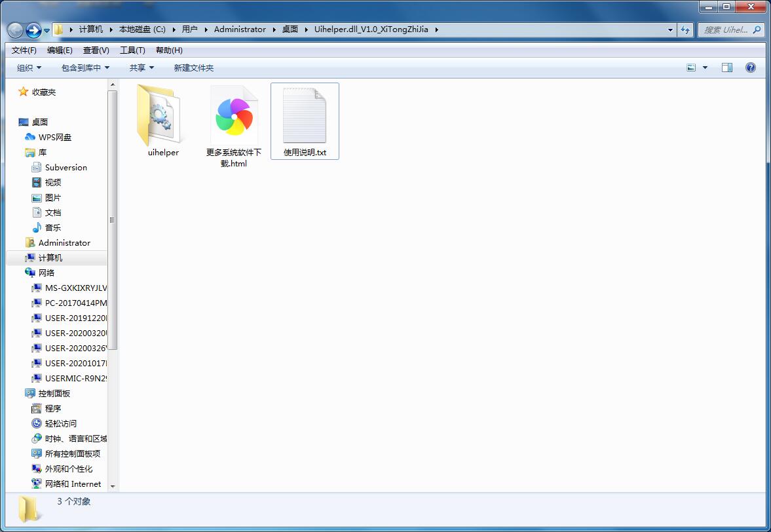Click the change view icon
This screenshot has height=532, width=771.
[691, 68]
